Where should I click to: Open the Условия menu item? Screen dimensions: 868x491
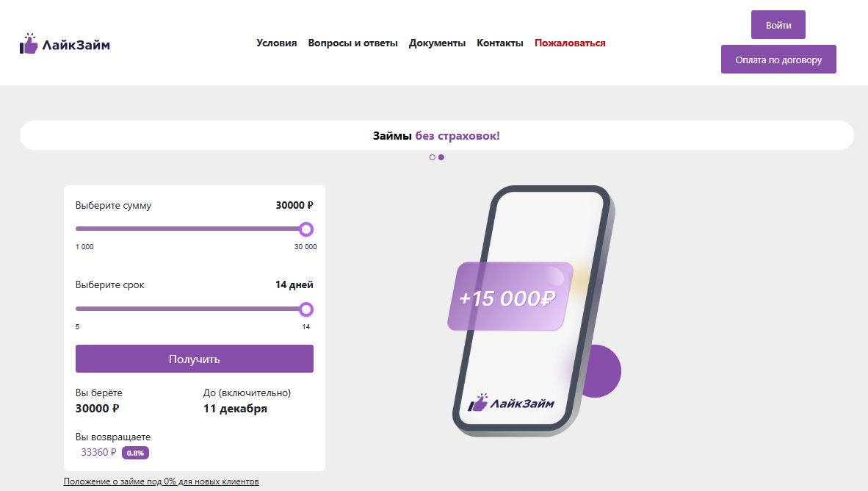tap(276, 43)
